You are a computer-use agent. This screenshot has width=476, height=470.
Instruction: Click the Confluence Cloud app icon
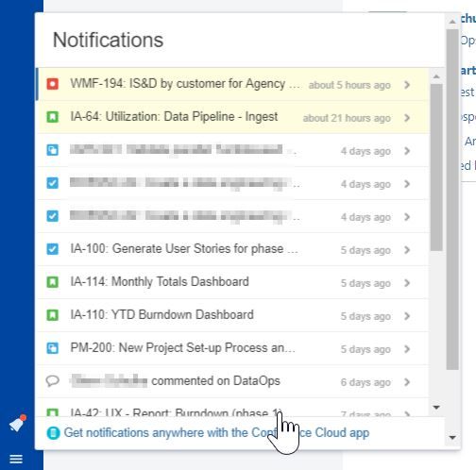pos(53,433)
